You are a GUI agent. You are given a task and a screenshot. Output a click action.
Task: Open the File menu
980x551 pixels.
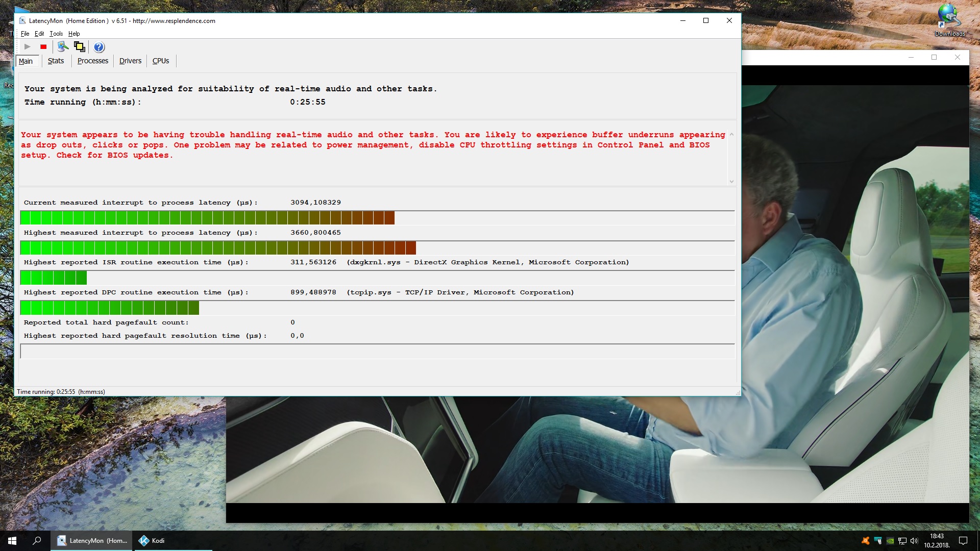25,34
